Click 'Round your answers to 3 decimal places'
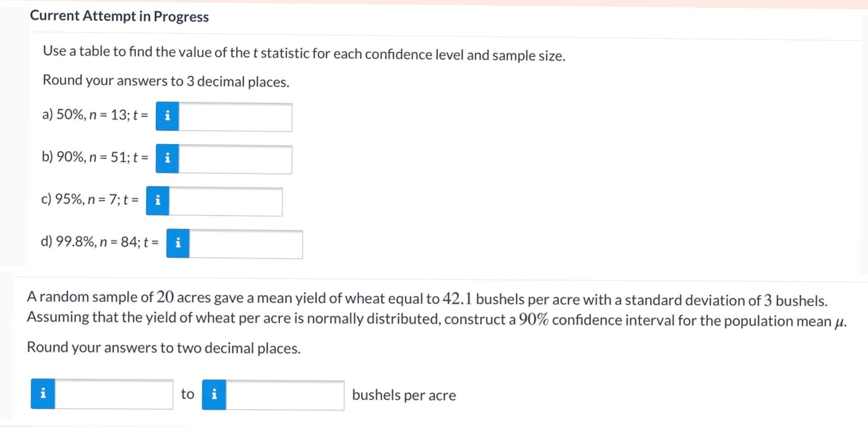 point(166,81)
